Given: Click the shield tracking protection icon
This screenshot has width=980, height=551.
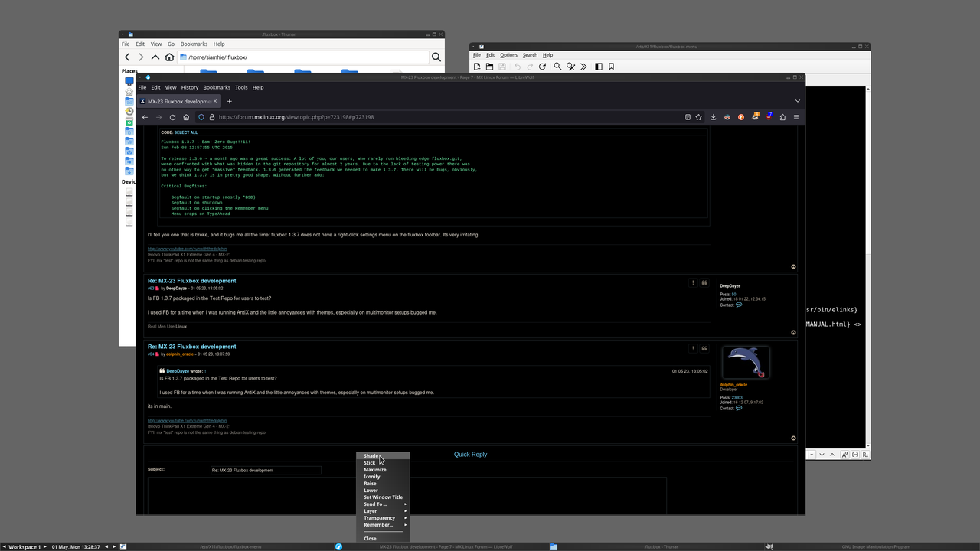Looking at the screenshot, I should pos(201,117).
